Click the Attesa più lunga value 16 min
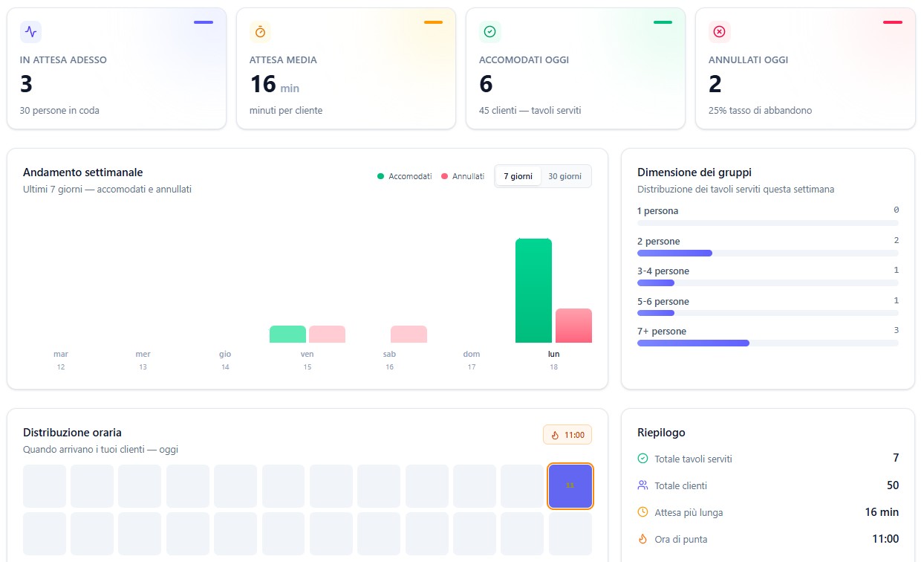This screenshot has height=562, width=924. tap(882, 512)
